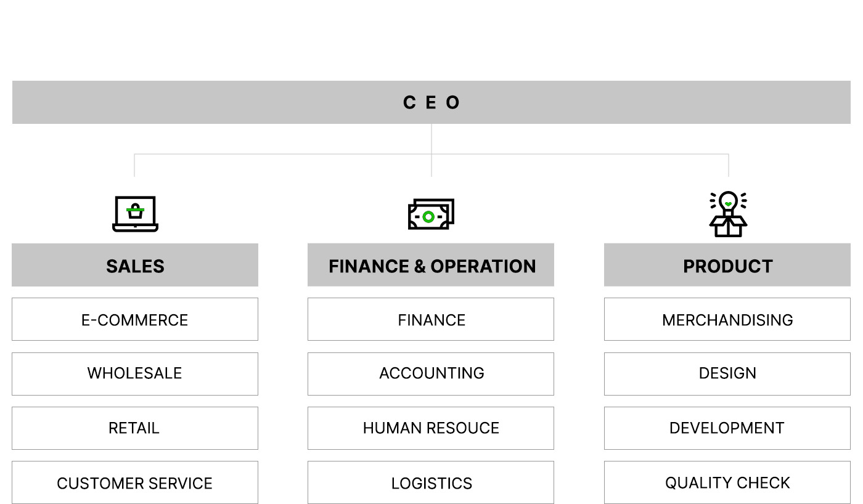
Task: Choose the CUSTOMER SERVICE box
Action: tap(135, 483)
